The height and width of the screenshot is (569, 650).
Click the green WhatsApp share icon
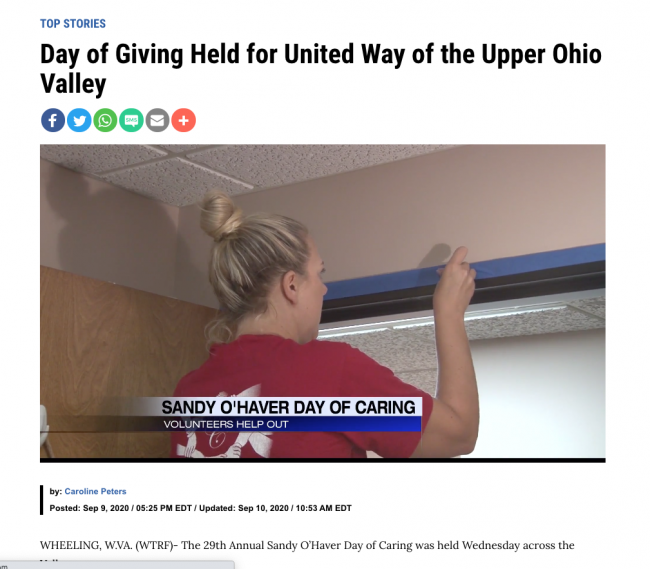tap(105, 120)
